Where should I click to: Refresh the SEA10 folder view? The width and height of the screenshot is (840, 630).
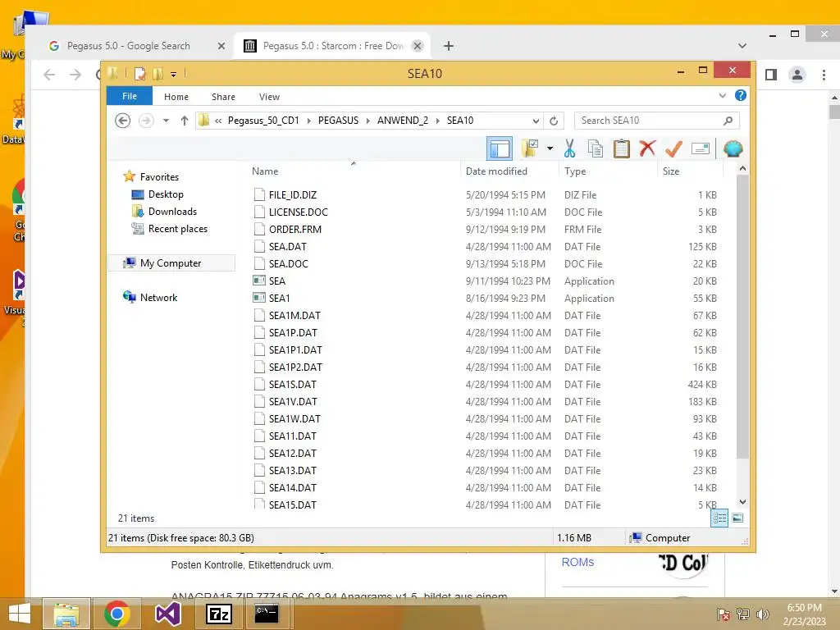coord(554,121)
